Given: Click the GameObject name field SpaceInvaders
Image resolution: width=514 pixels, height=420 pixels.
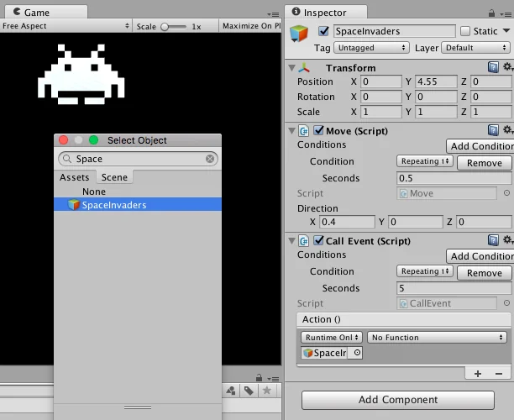Looking at the screenshot, I should [395, 31].
